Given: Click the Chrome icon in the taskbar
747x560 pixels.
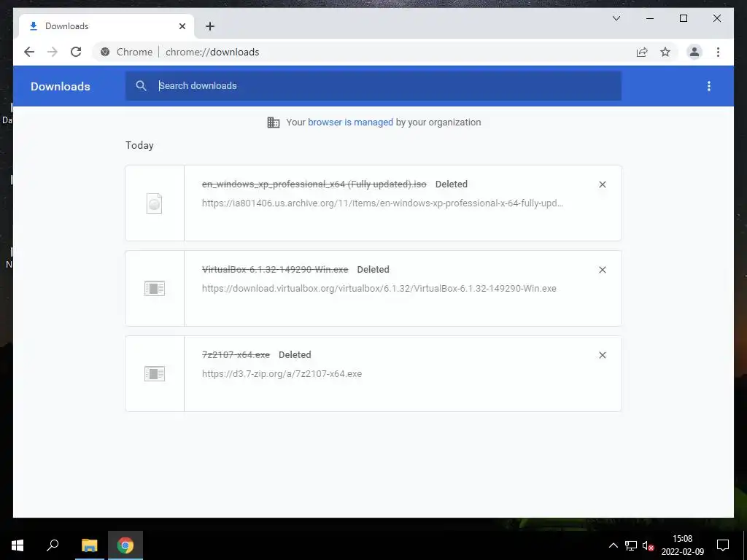Looking at the screenshot, I should pos(125,545).
